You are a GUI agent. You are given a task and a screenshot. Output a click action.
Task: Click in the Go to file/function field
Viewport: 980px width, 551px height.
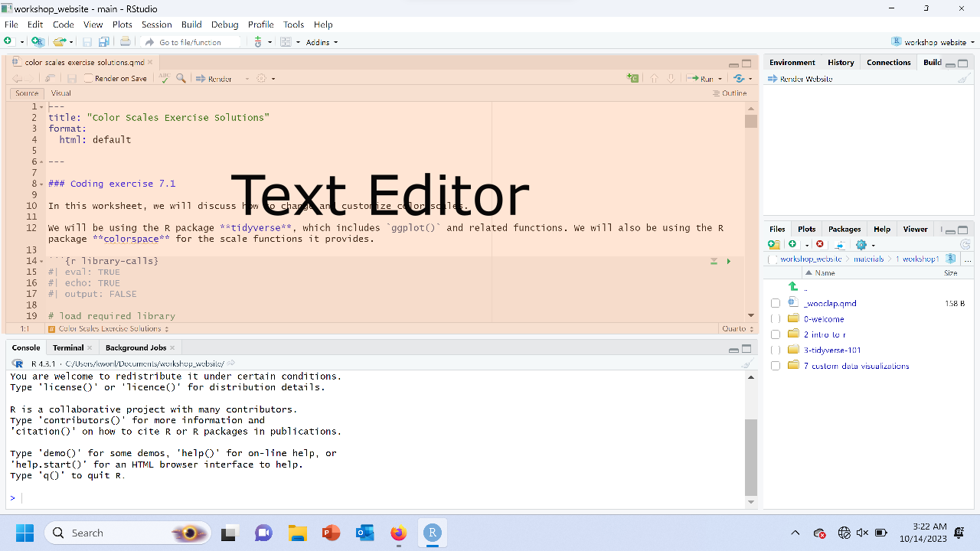pos(191,42)
